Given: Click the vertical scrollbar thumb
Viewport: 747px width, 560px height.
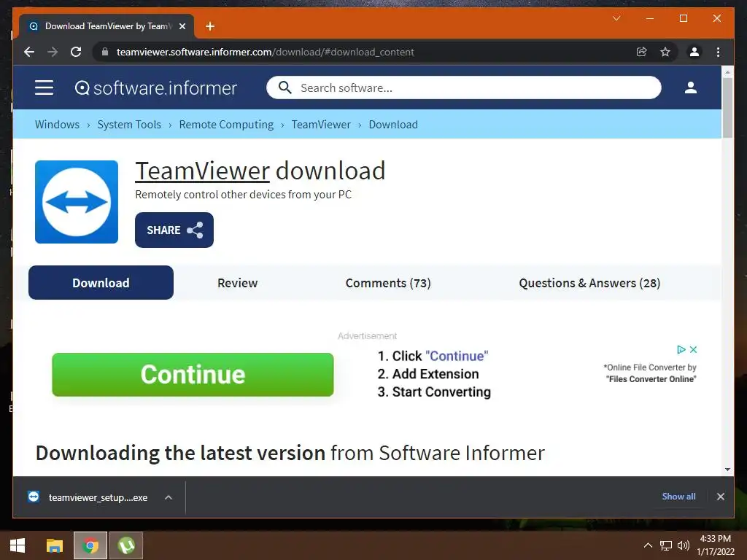Looking at the screenshot, I should (x=727, y=108).
